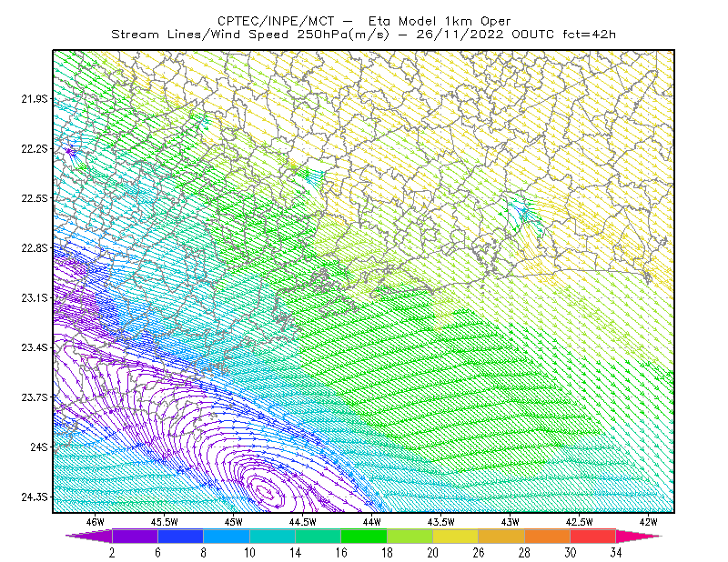This screenshot has width=728, height=562.
Task: Click the 23.7S latitude label
Action: [x=34, y=397]
